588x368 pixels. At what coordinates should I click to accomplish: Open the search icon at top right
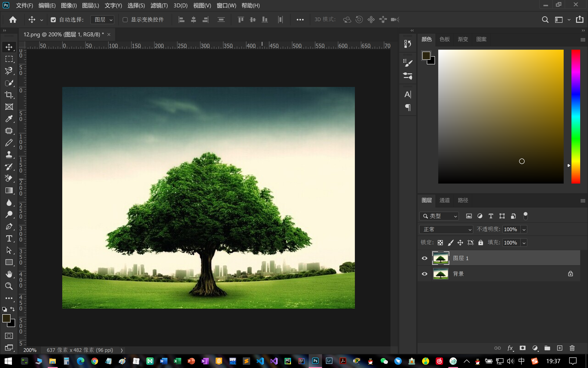click(545, 20)
